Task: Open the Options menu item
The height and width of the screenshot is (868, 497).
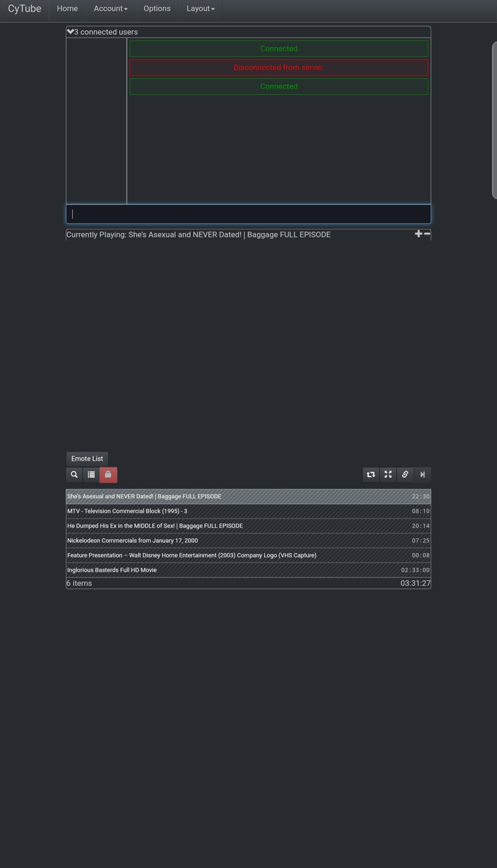Action: click(x=157, y=9)
